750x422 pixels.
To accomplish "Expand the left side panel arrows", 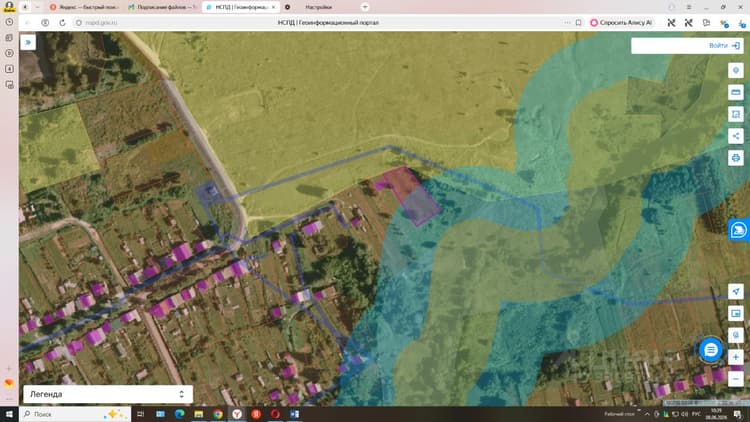I will tap(28, 42).
